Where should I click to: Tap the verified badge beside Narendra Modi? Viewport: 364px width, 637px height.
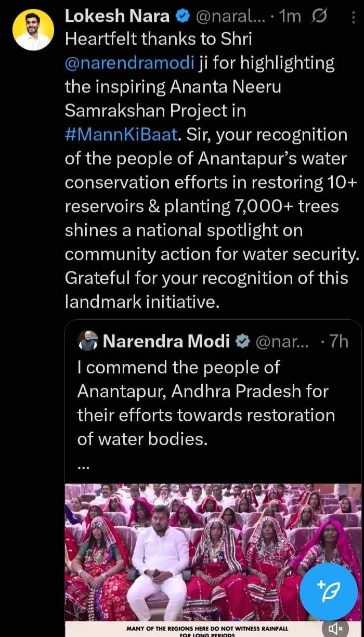242,341
